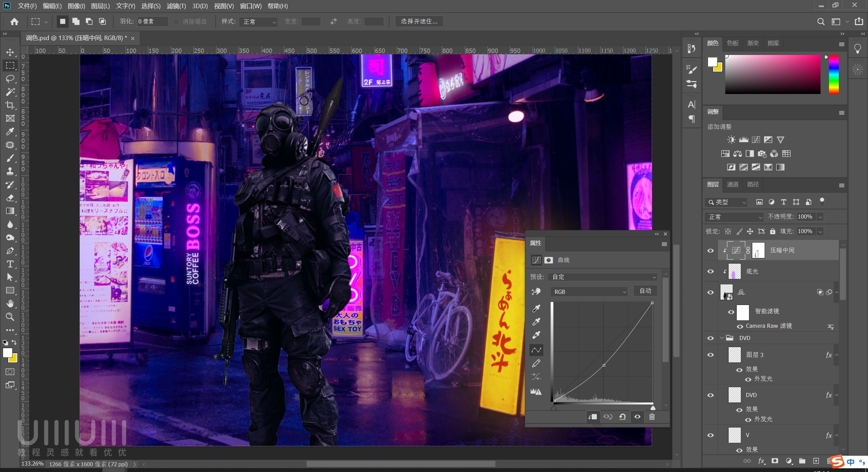Viewport: 868px width, 472px height.
Task: Click the on-image targeted adjustment hand icon
Action: (536, 291)
